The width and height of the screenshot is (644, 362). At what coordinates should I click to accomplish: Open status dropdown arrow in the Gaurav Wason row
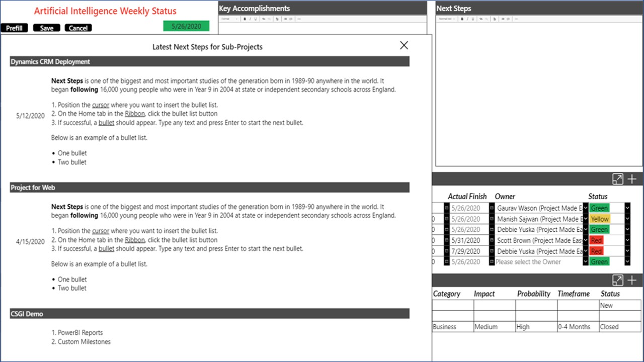(x=627, y=208)
